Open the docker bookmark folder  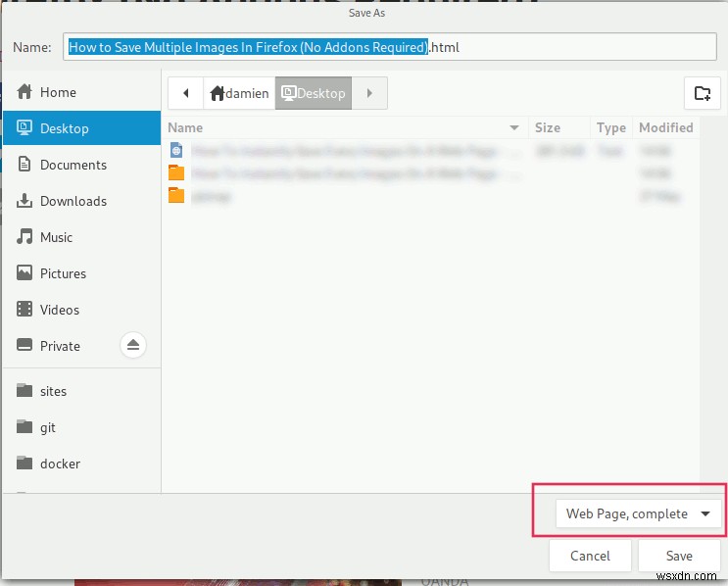point(81,464)
